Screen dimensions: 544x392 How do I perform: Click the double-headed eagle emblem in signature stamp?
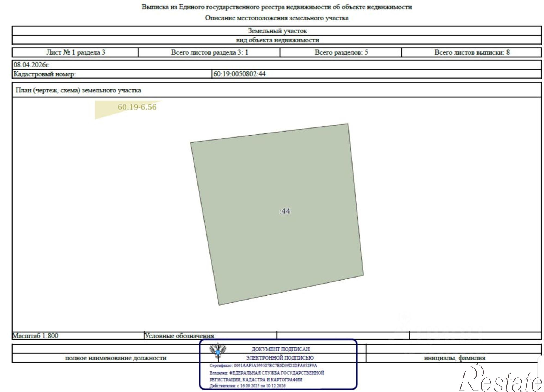(x=218, y=351)
